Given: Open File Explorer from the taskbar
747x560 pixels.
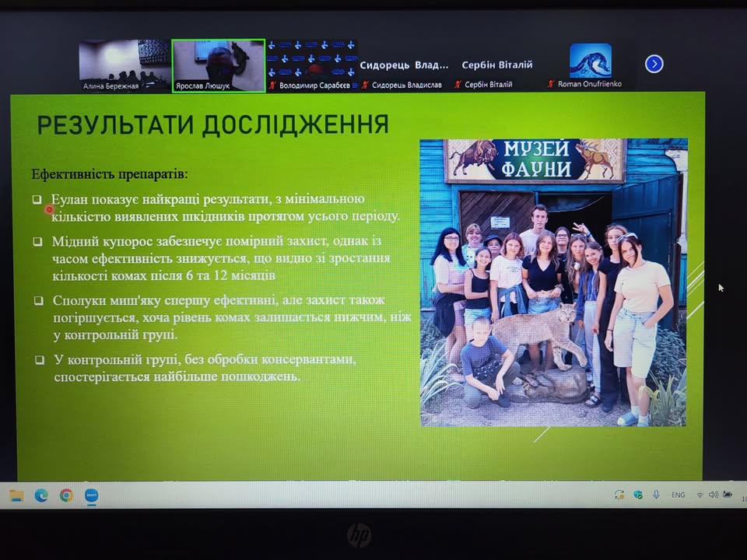Looking at the screenshot, I should tap(16, 495).
